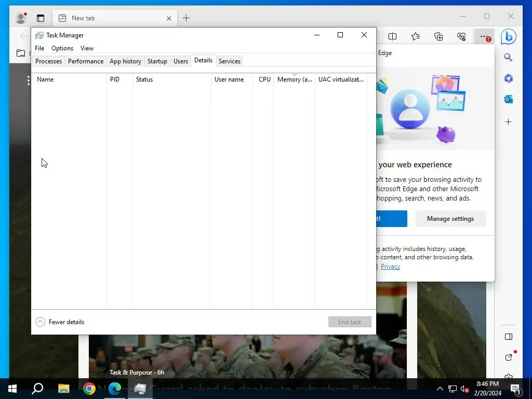Show hidden system tray icons

coord(440,389)
